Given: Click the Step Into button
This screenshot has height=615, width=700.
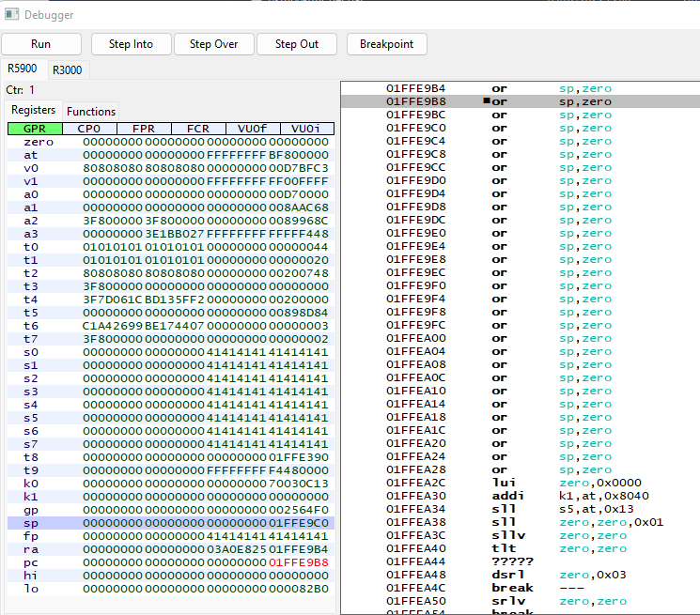Looking at the screenshot, I should click(x=132, y=44).
